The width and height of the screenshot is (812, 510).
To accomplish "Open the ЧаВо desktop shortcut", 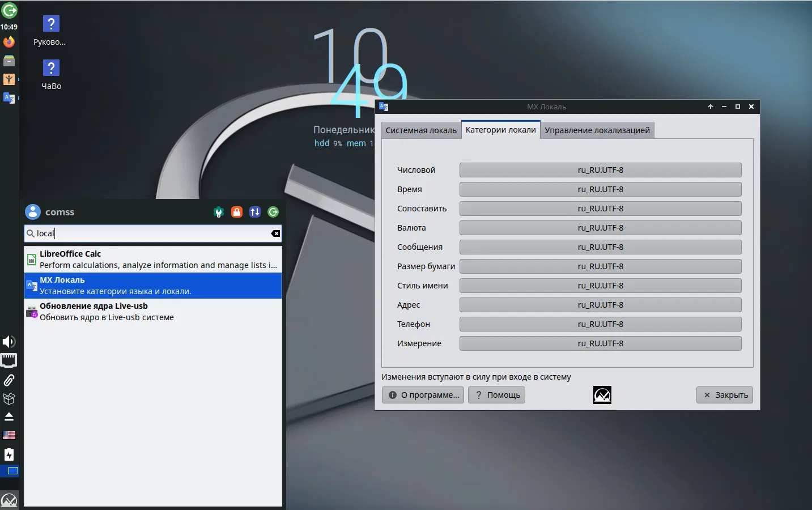I will 51,75.
